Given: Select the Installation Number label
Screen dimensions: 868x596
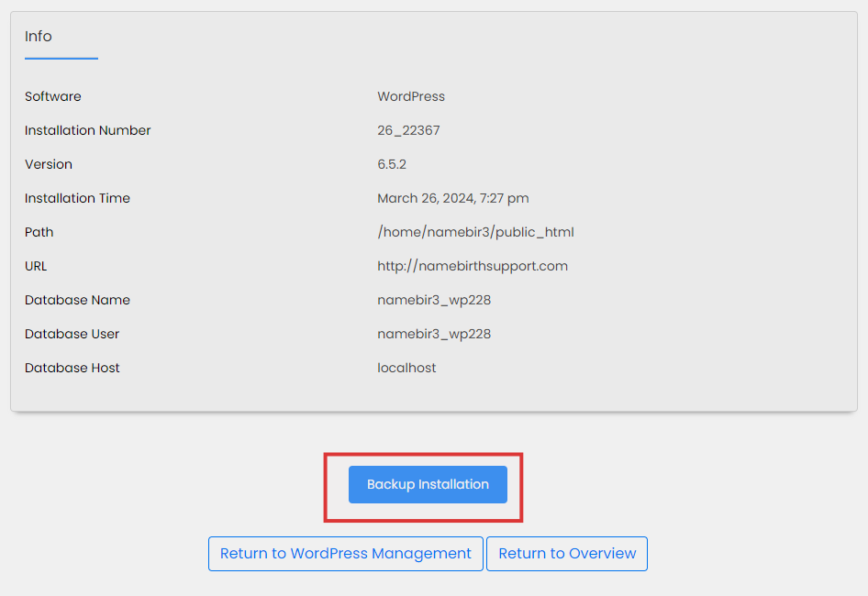Looking at the screenshot, I should [x=88, y=130].
